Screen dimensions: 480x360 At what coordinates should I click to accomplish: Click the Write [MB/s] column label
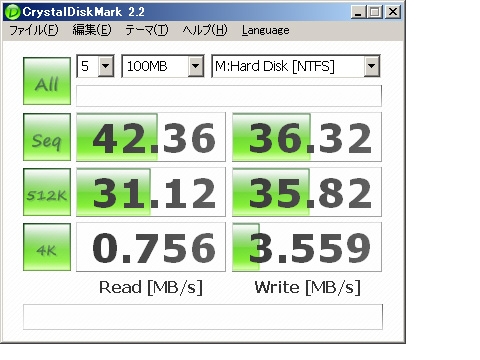[308, 287]
